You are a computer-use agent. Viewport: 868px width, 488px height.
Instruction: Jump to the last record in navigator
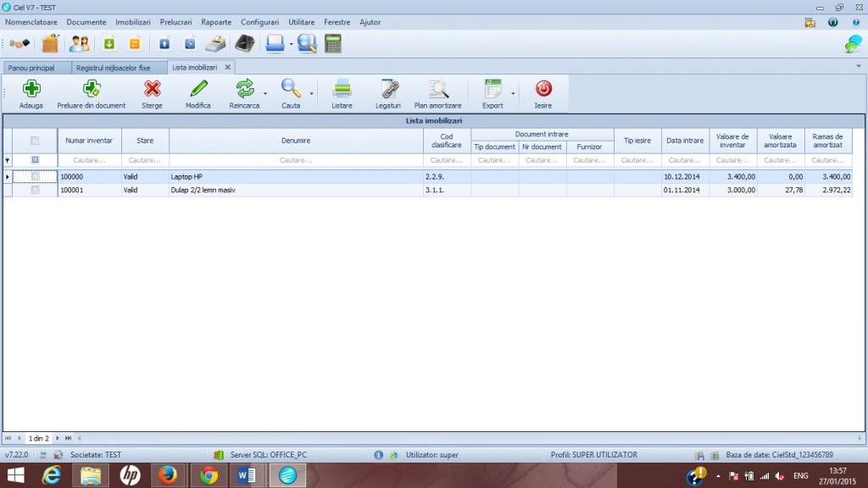coord(68,438)
